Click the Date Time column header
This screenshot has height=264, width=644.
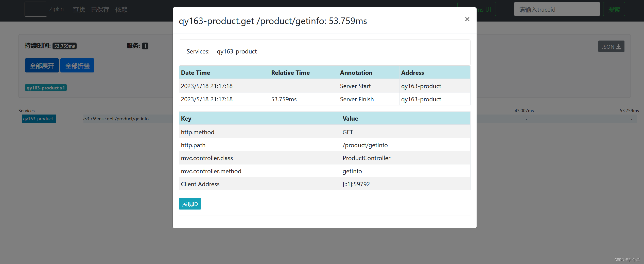point(224,72)
